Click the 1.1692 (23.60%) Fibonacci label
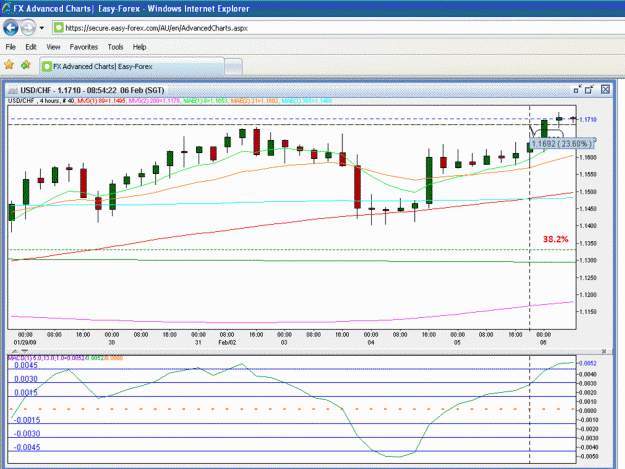Image resolution: width=625 pixels, height=469 pixels. tap(561, 144)
